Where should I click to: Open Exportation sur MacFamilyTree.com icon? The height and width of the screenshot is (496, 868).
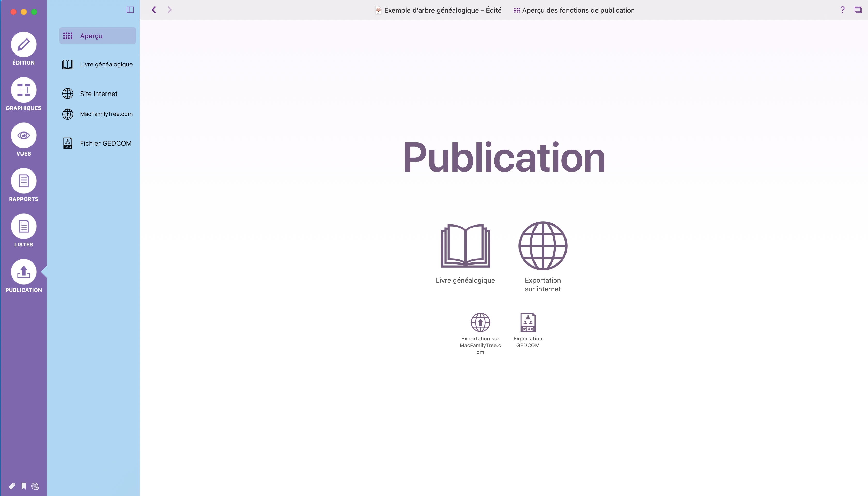(480, 322)
